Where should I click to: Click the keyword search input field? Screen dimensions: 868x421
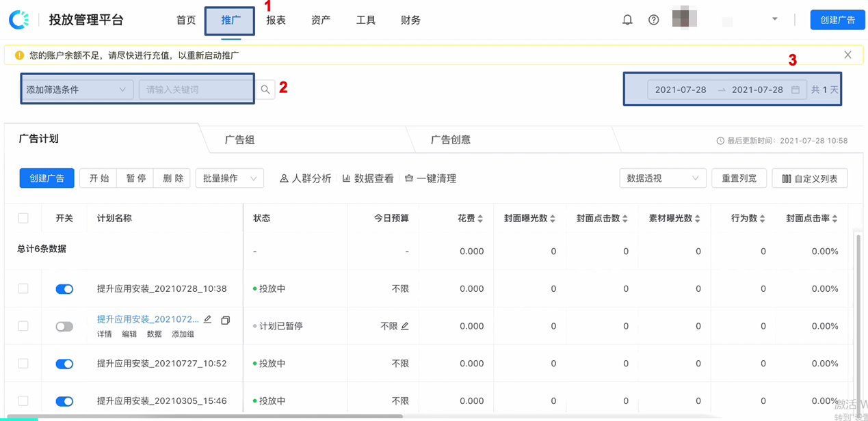tap(196, 90)
